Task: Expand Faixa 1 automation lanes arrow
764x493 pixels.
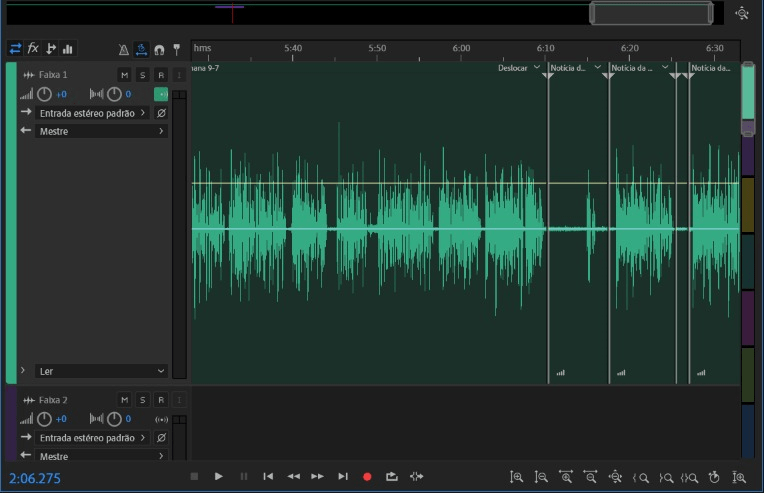Action: 22,370
